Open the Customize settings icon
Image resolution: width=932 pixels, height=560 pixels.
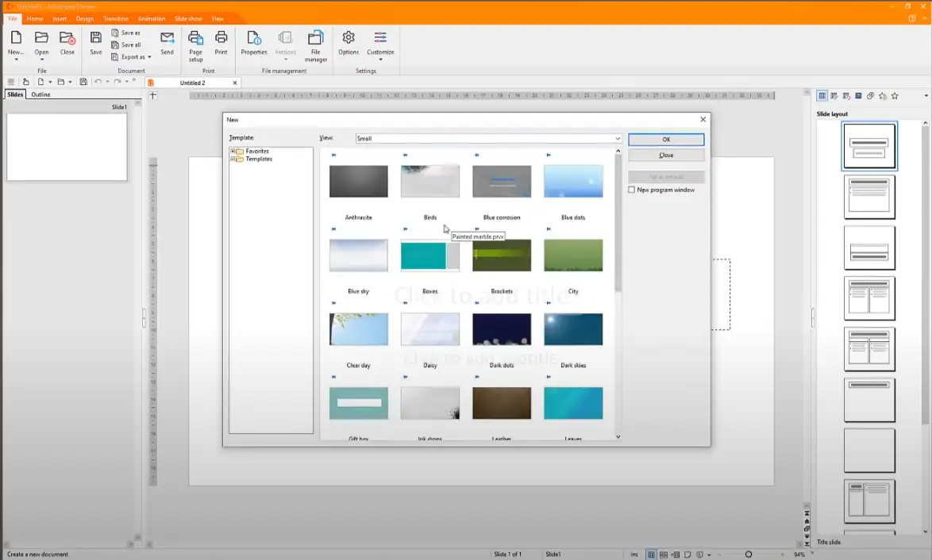click(380, 38)
